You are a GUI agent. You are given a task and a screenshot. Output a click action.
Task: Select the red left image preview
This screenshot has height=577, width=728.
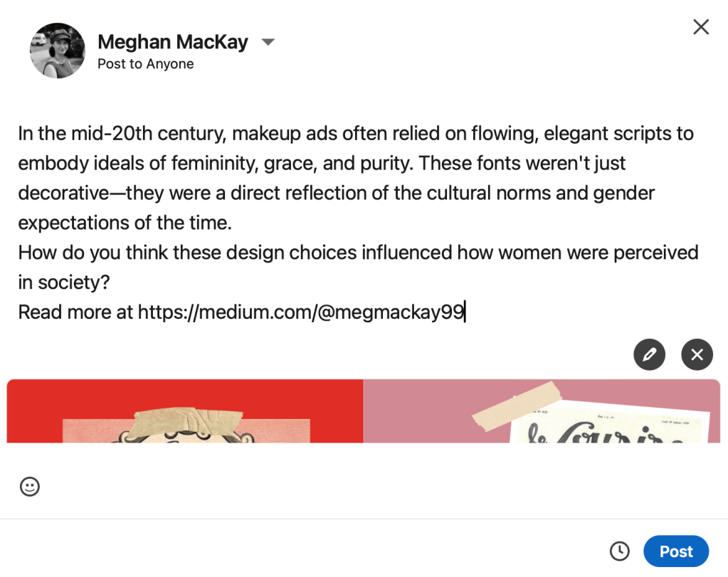click(x=185, y=411)
